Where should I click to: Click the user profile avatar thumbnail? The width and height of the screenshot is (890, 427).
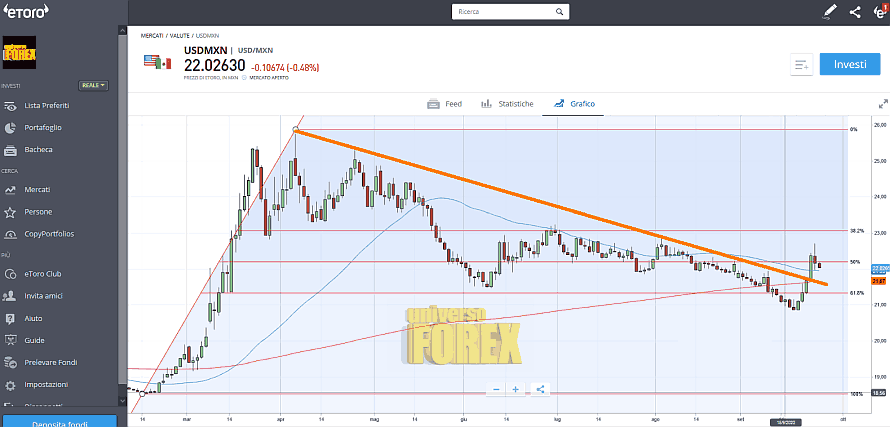[x=20, y=50]
